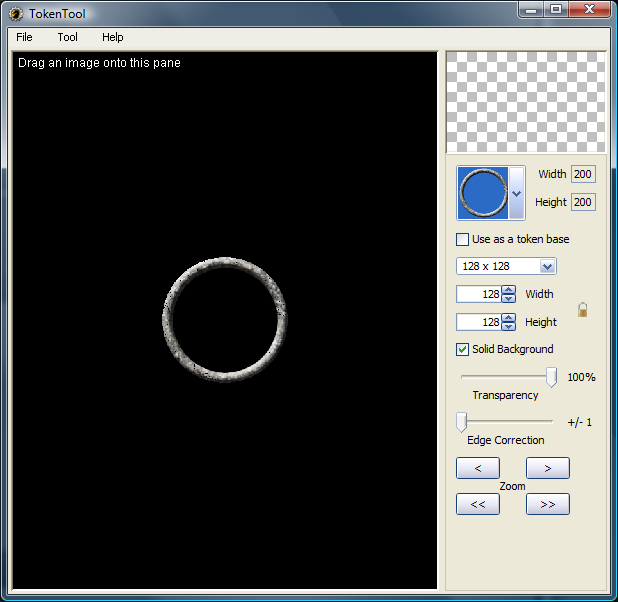Increase token Width with up spinner arrow
Image resolution: width=618 pixels, height=602 pixels.
[x=509, y=290]
